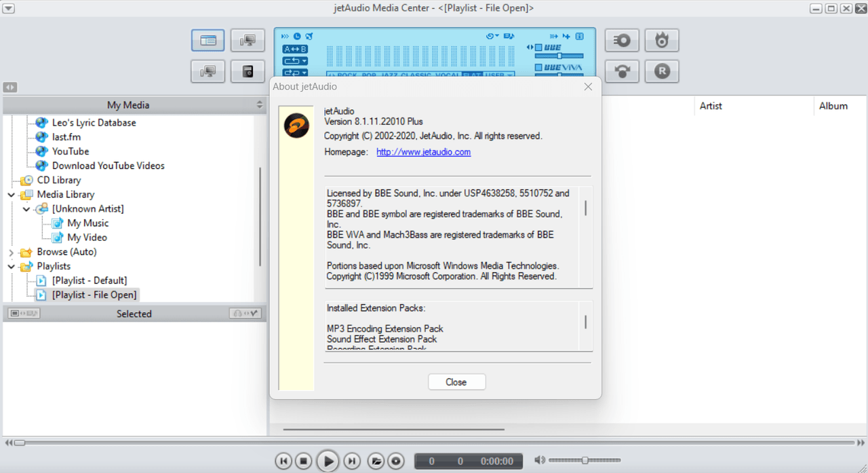The width and height of the screenshot is (868, 473).
Task: Click the audio conversion button
Action: click(622, 71)
